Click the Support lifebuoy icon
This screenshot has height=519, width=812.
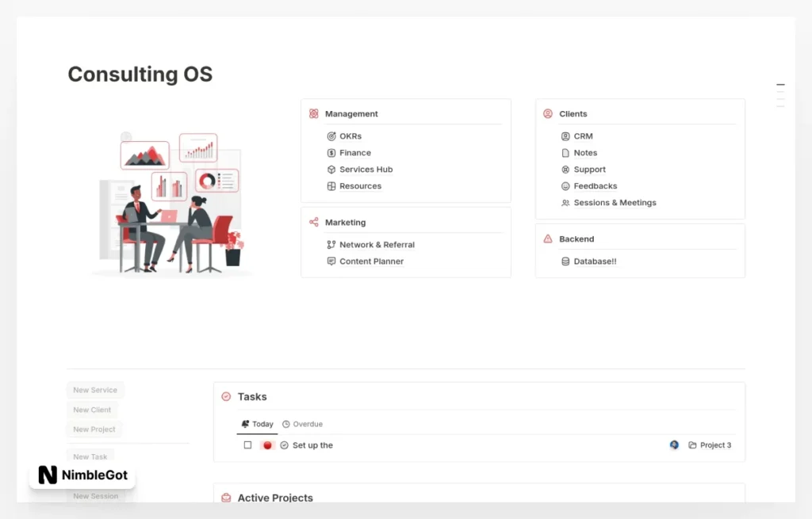click(565, 170)
